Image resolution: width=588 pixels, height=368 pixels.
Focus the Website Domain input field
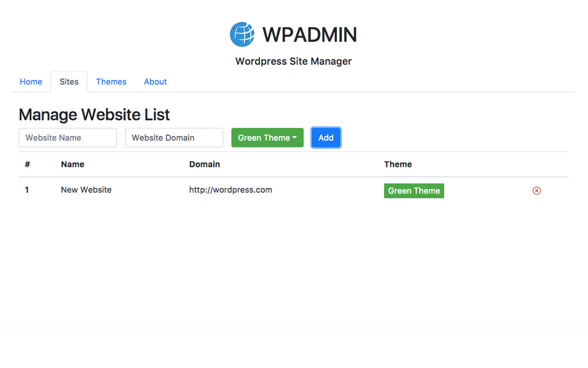(174, 138)
